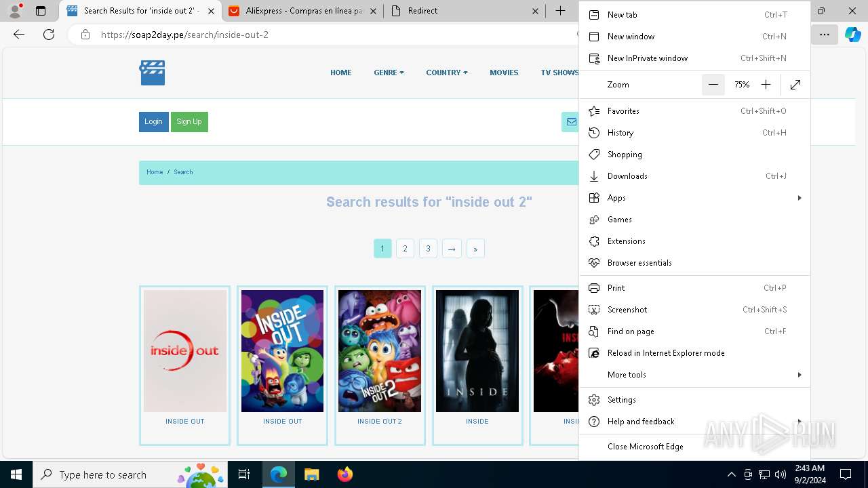Open the Inside Out 2 movie poster
This screenshot has height=488, width=868.
coord(380,351)
